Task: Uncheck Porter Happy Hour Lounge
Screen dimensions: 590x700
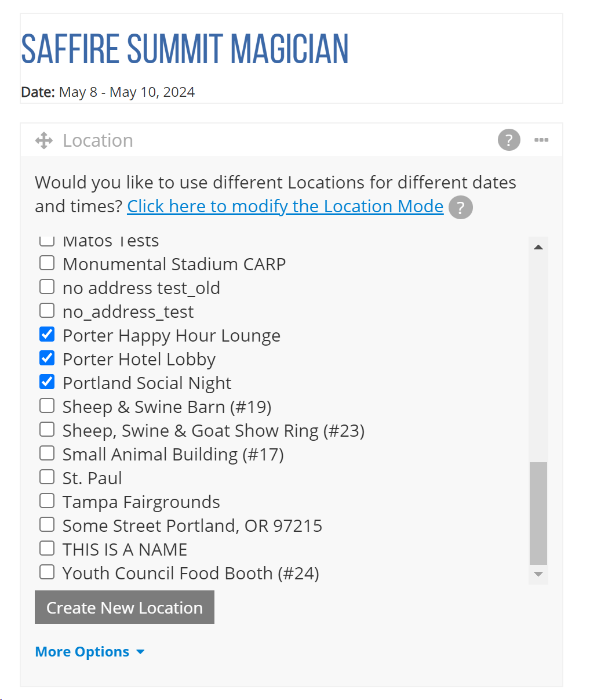Action: pos(47,335)
